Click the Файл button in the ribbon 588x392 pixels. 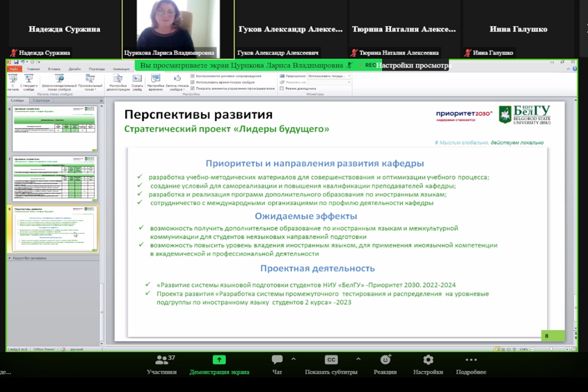(x=15, y=69)
